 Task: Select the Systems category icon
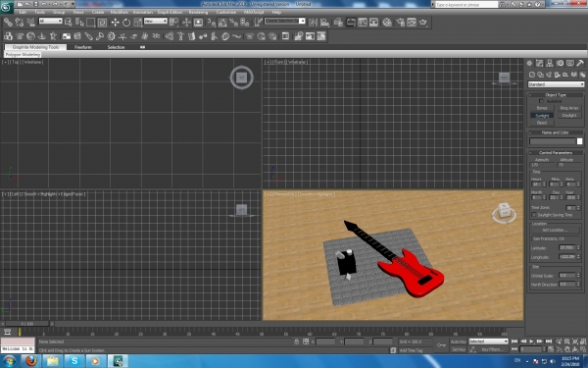(582, 75)
